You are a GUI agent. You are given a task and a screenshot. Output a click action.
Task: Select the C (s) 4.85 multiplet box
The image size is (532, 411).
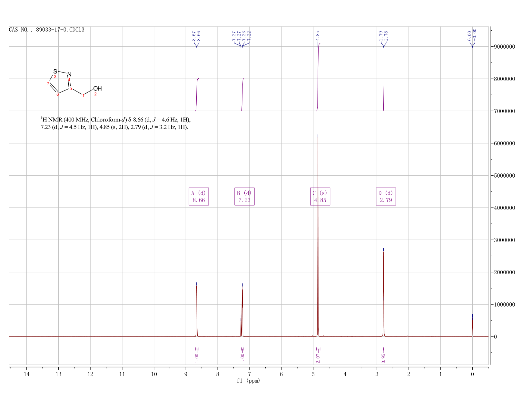(x=320, y=196)
